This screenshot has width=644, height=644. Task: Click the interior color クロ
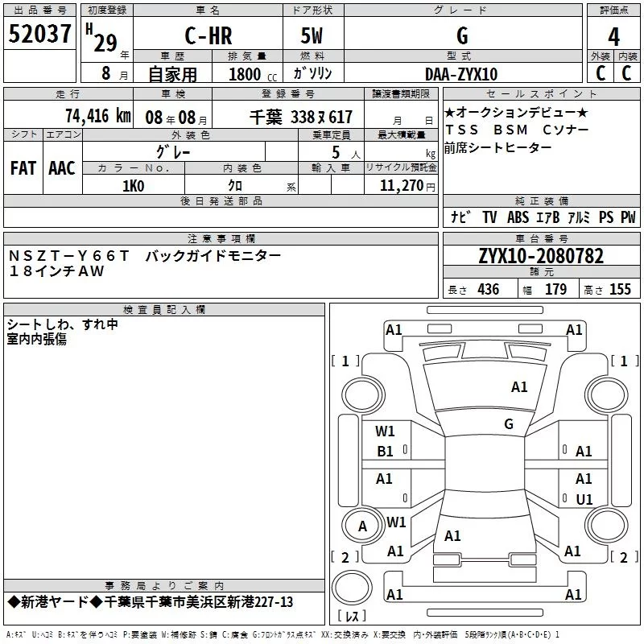tap(235, 186)
